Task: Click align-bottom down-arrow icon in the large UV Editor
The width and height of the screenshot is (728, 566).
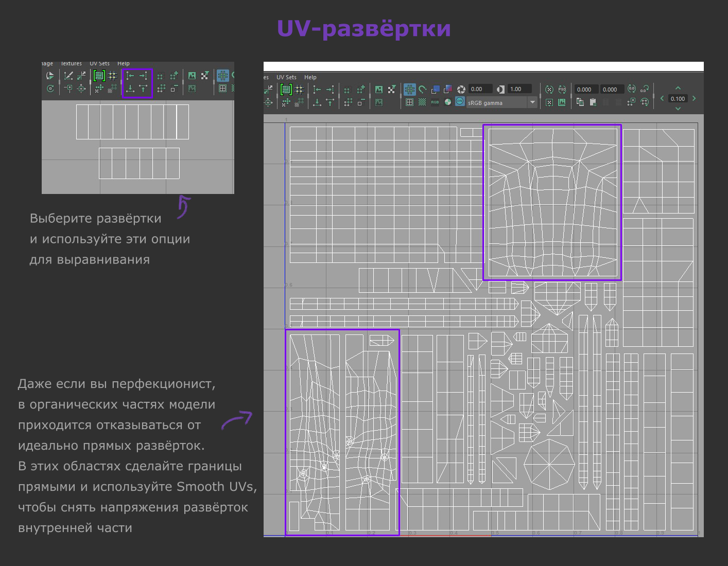Action: coord(317,102)
